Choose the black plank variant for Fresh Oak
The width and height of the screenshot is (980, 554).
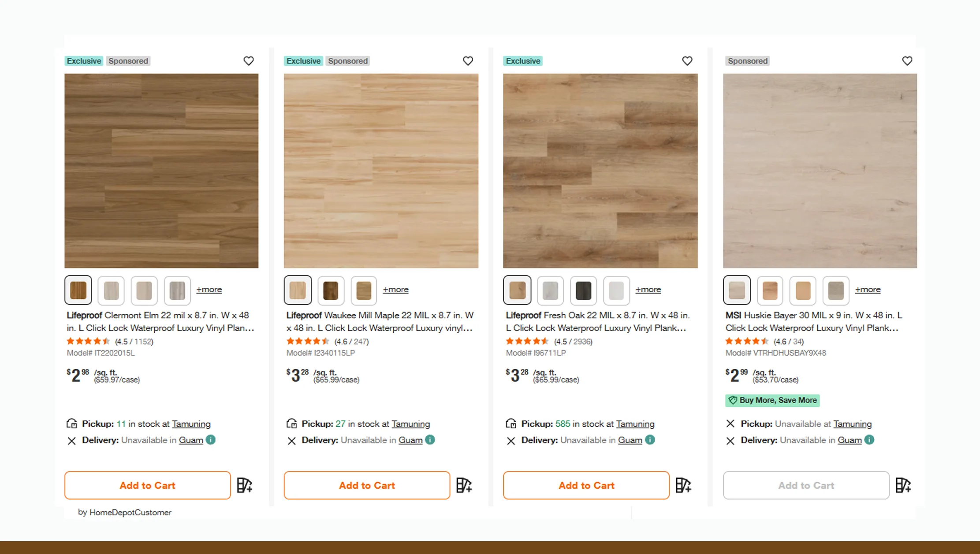point(583,290)
